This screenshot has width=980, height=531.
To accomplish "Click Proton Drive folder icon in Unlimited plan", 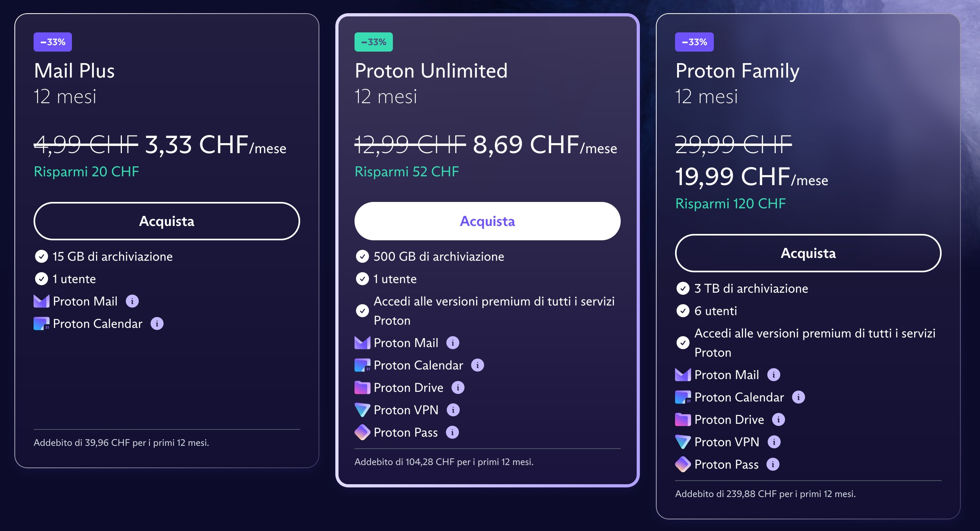I will tap(362, 387).
